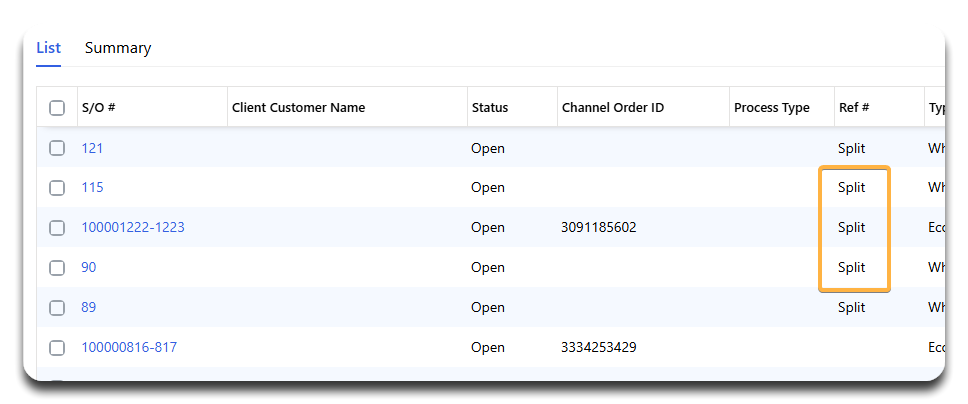Viewport: 968px width, 404px height.
Task: Open order 100001222-1223 link
Action: 133,228
